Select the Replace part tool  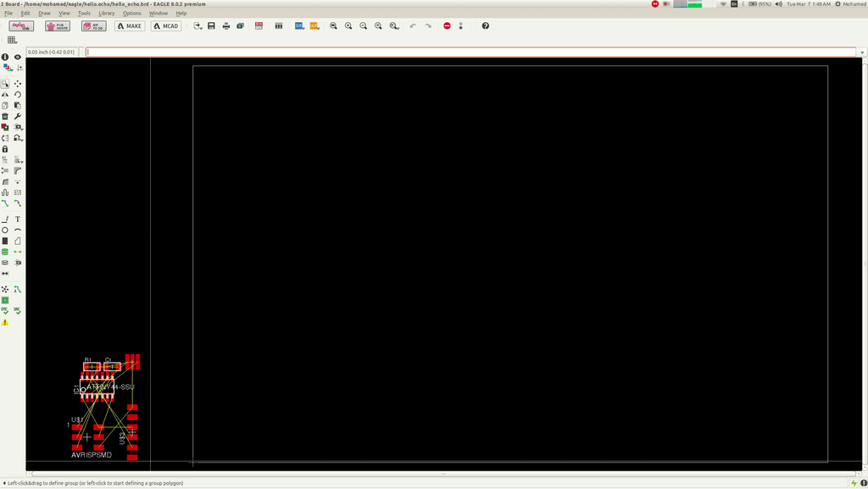pos(5,127)
